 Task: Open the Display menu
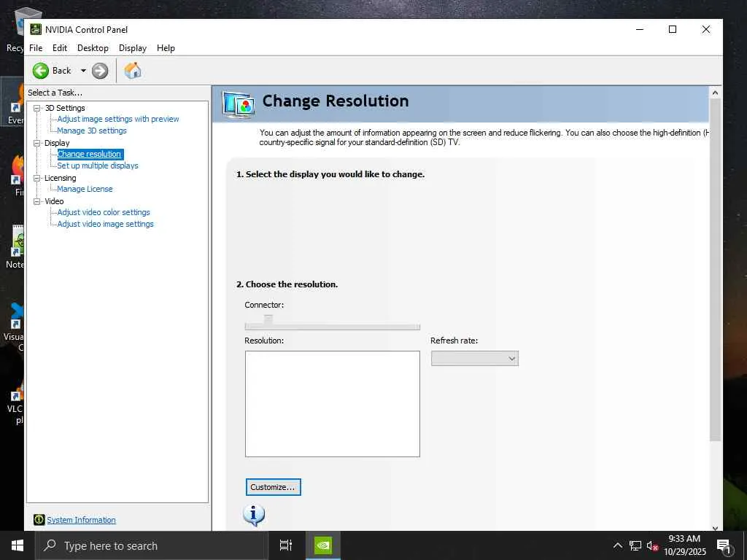[133, 48]
